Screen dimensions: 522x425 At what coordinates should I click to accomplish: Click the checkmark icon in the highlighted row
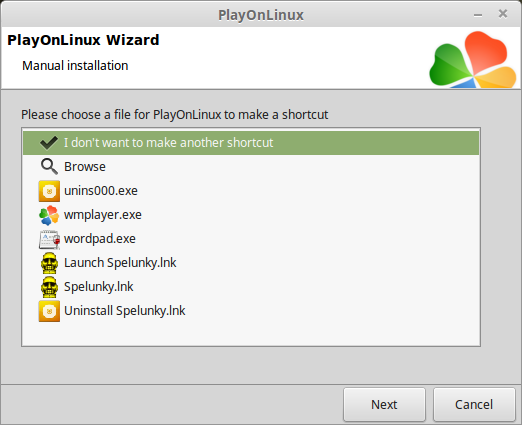pyautogui.click(x=49, y=143)
